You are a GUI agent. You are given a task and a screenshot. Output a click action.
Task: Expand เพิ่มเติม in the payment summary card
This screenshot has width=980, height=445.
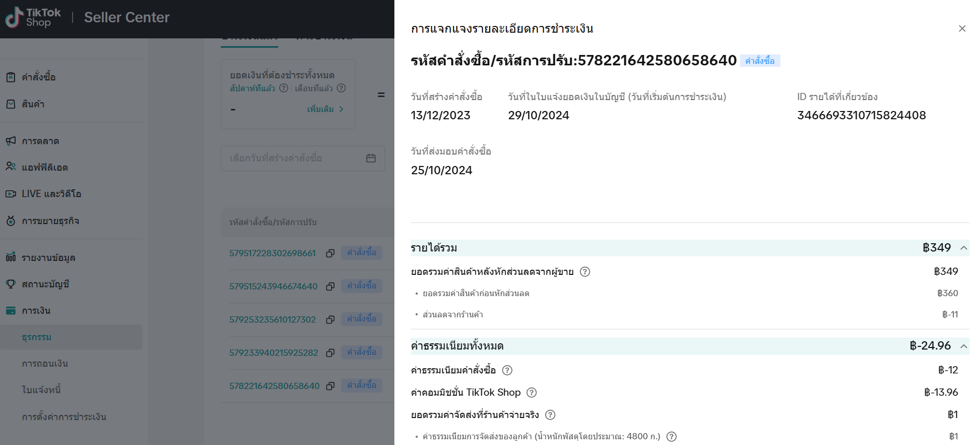tap(325, 109)
